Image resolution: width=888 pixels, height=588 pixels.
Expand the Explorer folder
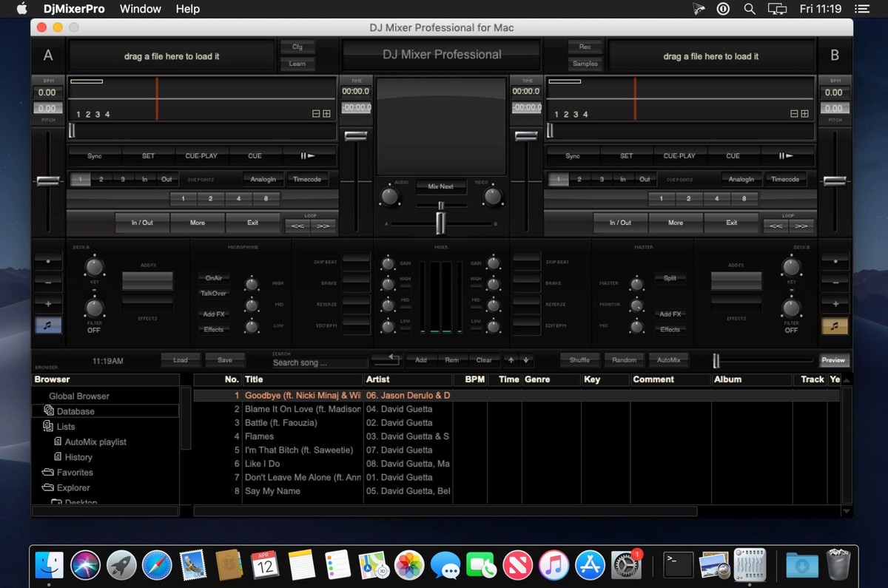(67, 488)
